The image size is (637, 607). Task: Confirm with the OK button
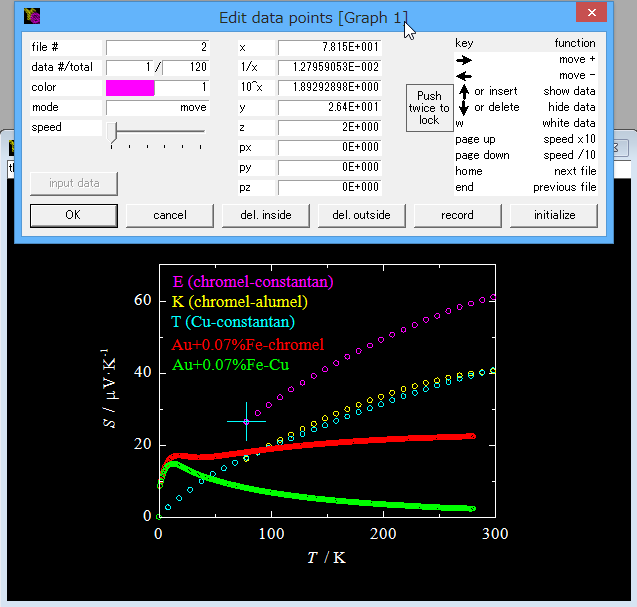(x=74, y=215)
